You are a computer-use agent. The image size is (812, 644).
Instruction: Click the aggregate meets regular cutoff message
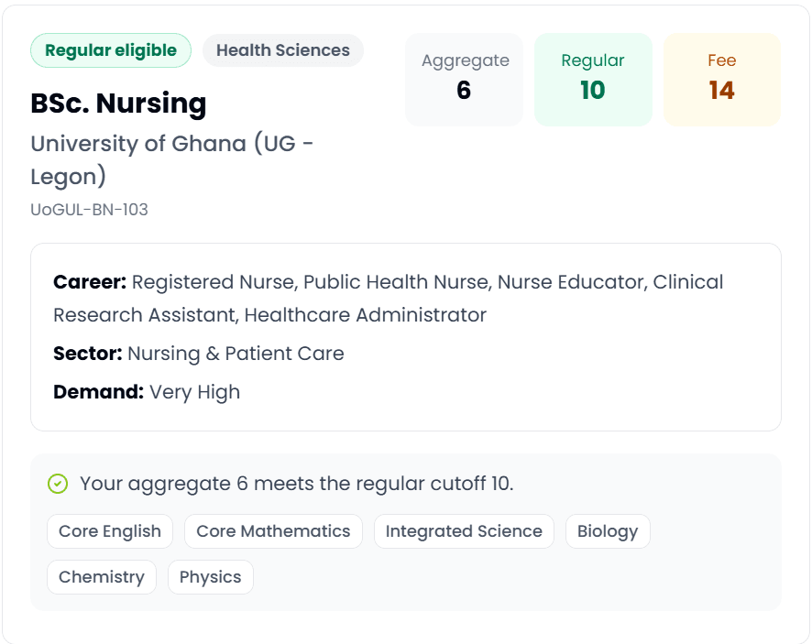click(x=296, y=484)
